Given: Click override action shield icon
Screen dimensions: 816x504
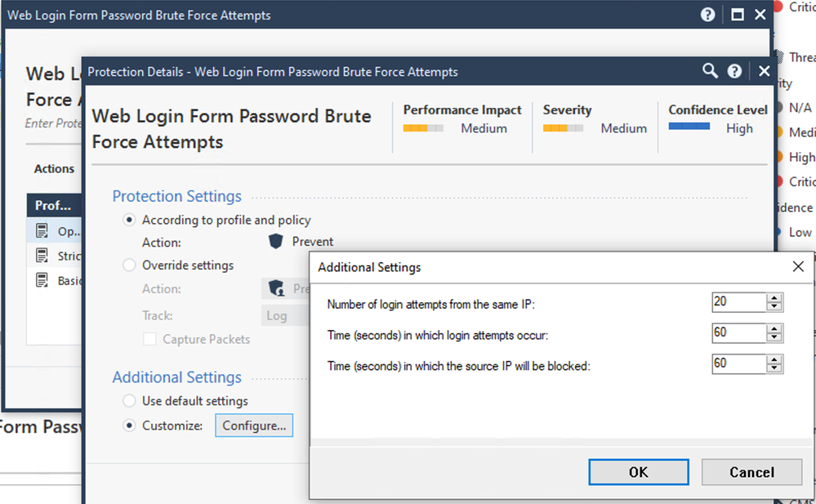Looking at the screenshot, I should pos(276,288).
